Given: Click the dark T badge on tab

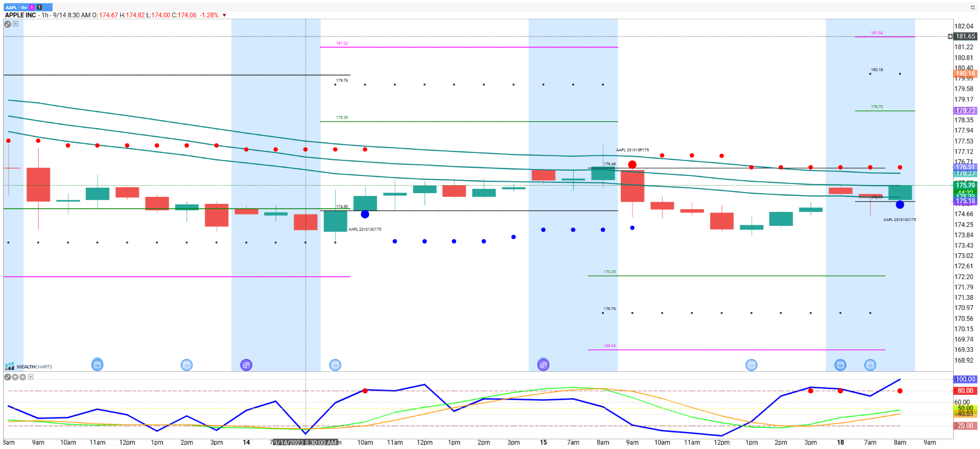Looking at the screenshot, I should [x=39, y=8].
